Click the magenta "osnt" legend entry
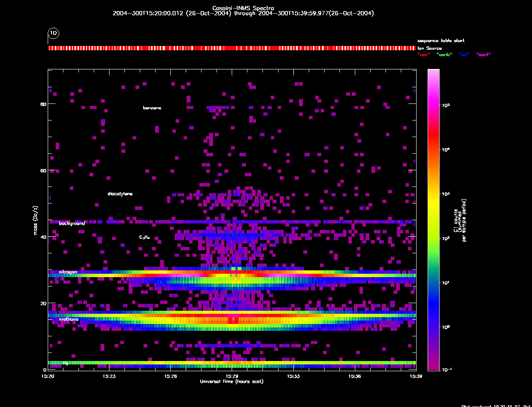This screenshot has width=532, height=407. [x=483, y=54]
